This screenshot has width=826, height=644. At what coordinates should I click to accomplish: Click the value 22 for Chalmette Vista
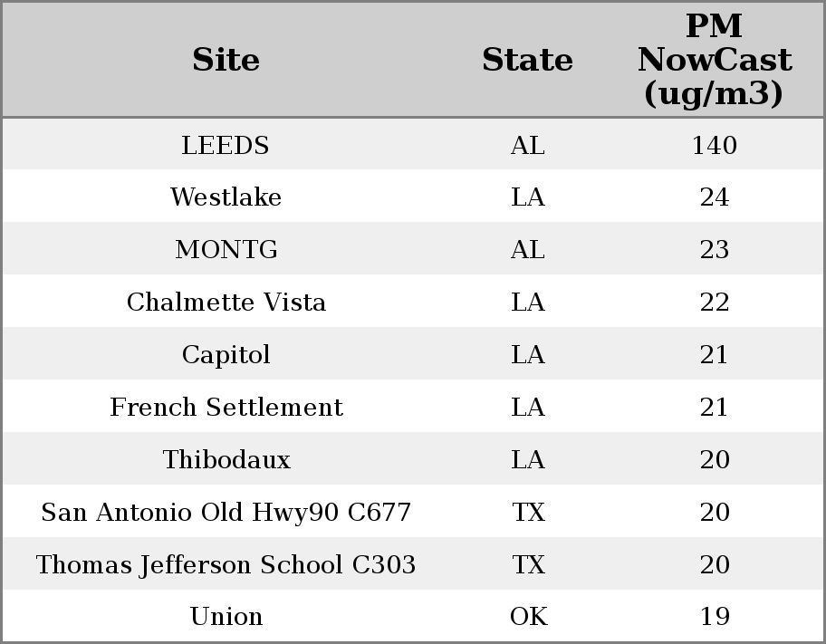coord(715,302)
